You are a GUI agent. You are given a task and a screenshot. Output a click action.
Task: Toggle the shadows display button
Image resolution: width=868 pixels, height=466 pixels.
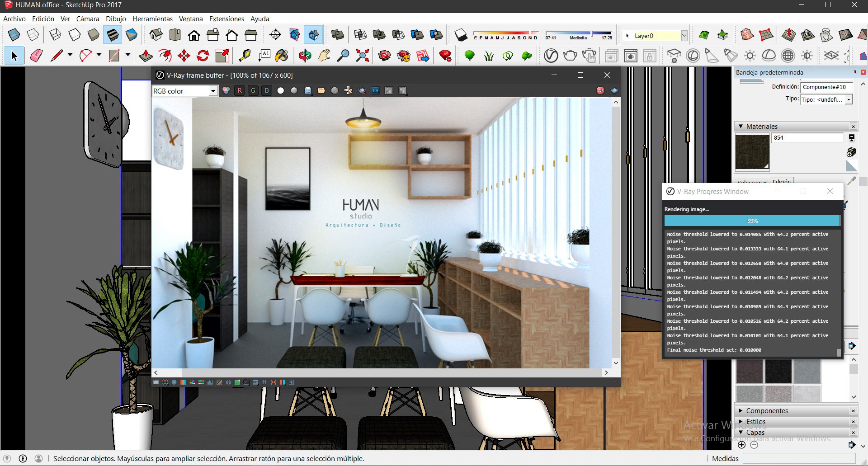point(461,35)
